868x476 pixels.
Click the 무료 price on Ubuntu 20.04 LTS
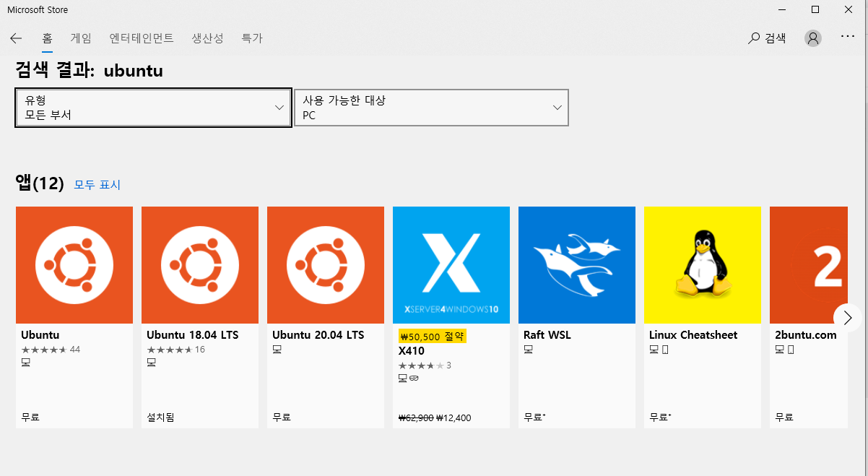point(282,417)
